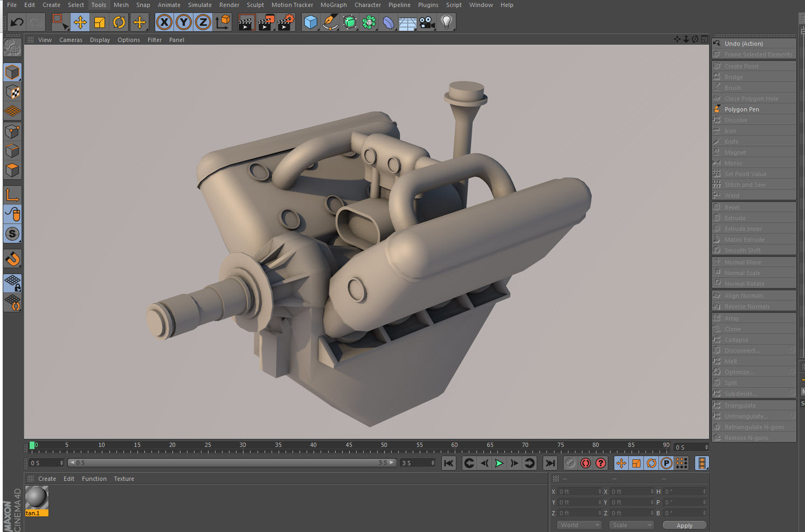Screen dimensions: 805x532
Task: Open the World coordinate dropdown
Action: coord(579,525)
